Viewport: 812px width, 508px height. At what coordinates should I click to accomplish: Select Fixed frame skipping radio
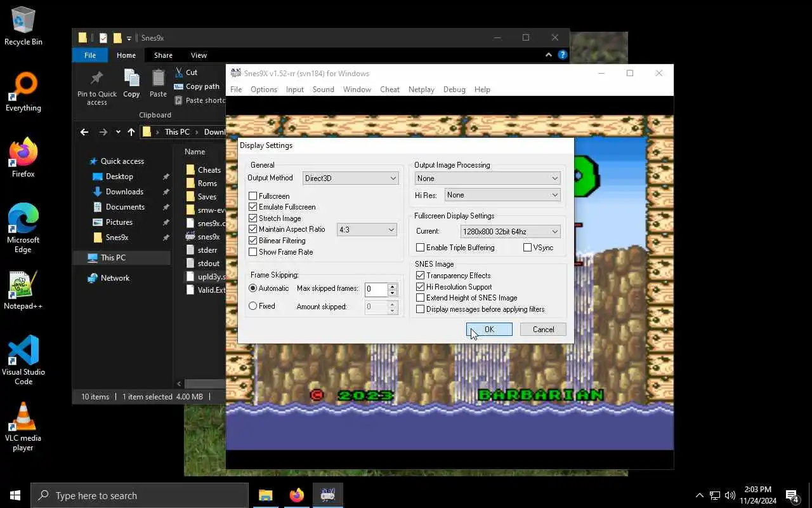coord(253,306)
